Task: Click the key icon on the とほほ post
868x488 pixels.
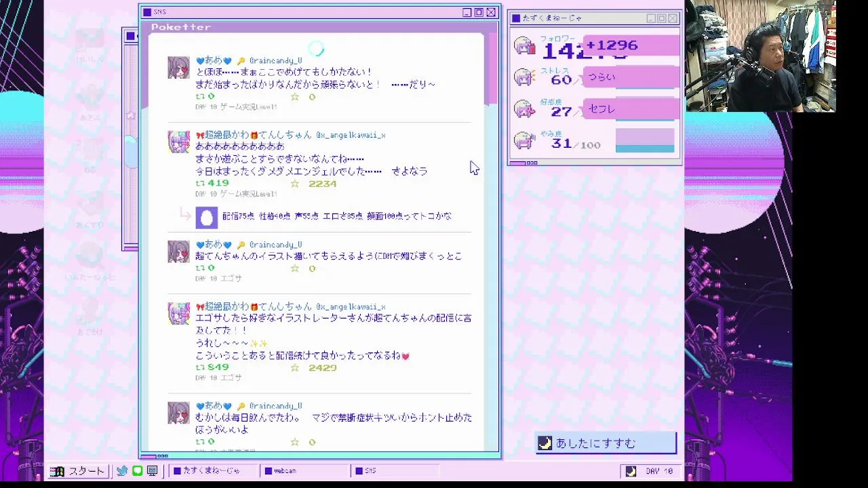Action: click(x=241, y=61)
